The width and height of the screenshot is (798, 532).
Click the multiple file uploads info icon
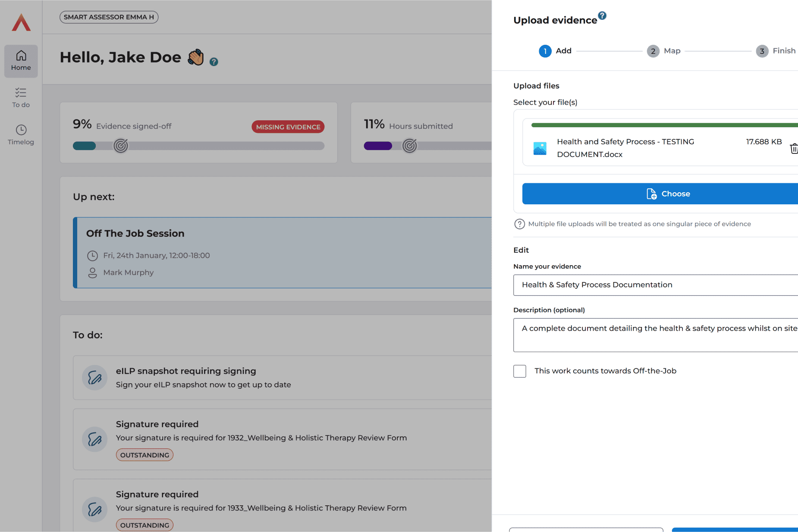coord(519,224)
